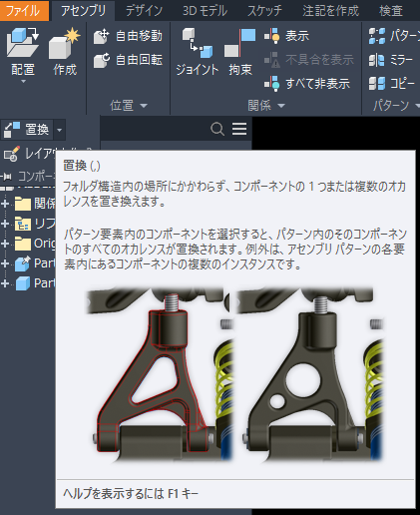
Task: Expand the 関係 folder node
Action: click(x=5, y=204)
